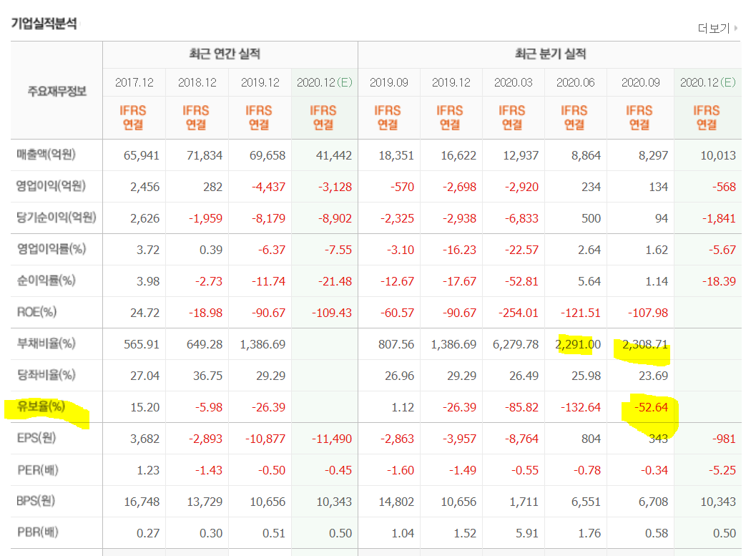Click the 당기순이익(억원) row label
The image size is (756, 556).
[x=56, y=218]
